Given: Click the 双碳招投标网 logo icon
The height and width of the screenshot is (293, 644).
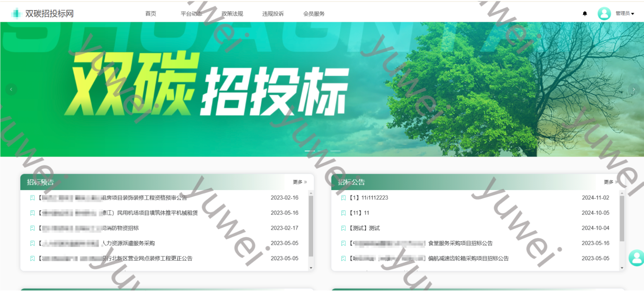Looking at the screenshot, I should pos(16,13).
